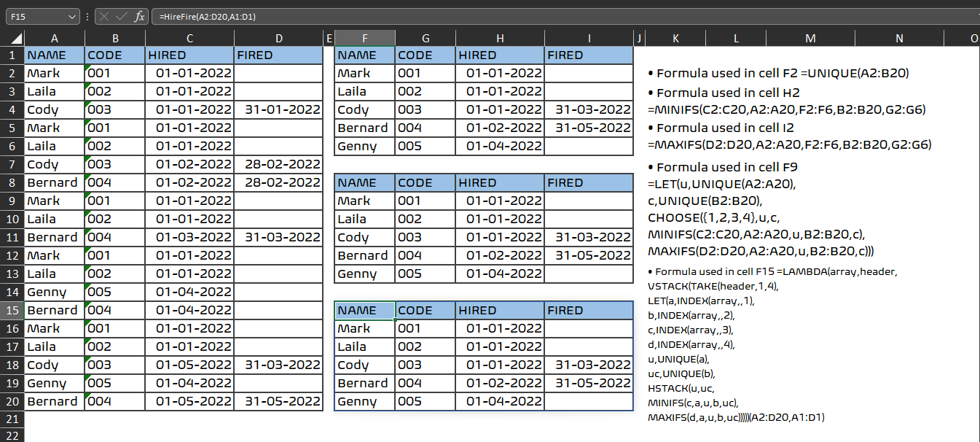Viewport: 980px width, 442px height.
Task: Select column D header
Action: pos(278,38)
